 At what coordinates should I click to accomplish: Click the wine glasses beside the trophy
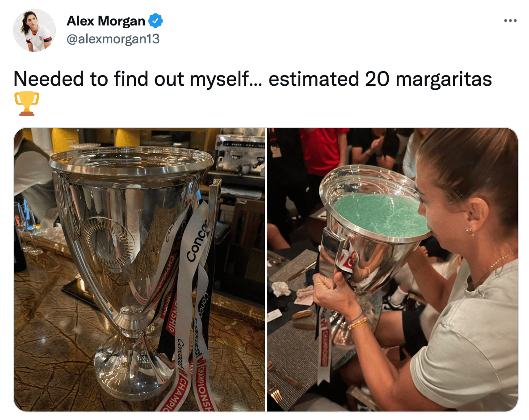[x=28, y=226]
